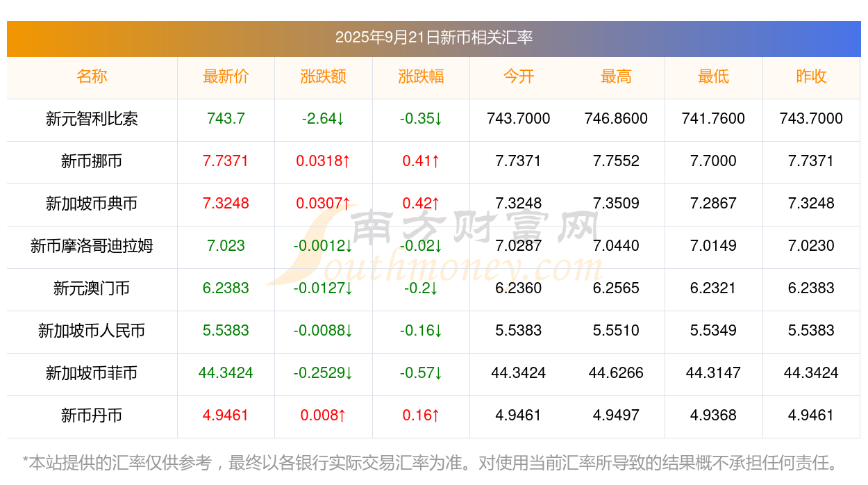Click the high value 4.9497
Screen dimensions: 868x485
[616, 416]
